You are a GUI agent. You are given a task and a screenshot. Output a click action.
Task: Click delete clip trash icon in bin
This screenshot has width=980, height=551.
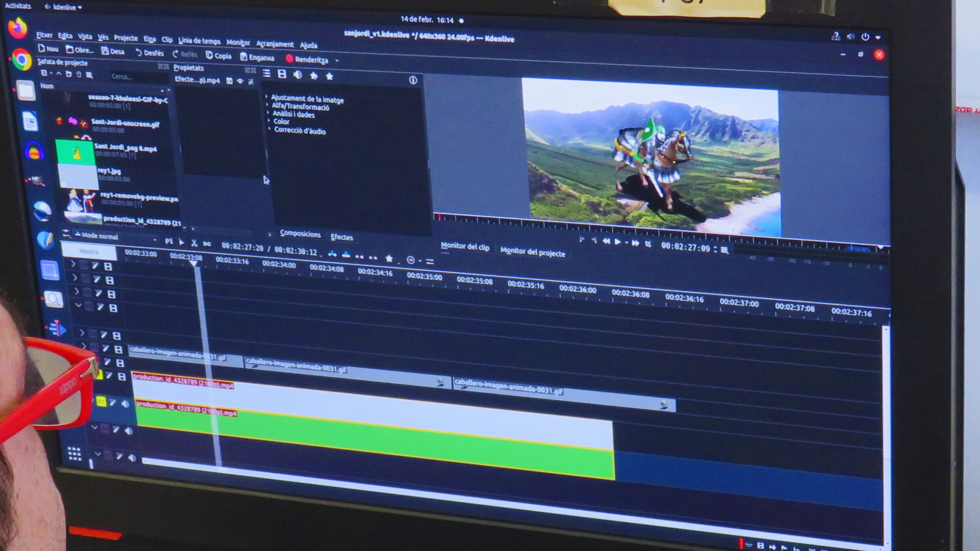[78, 74]
